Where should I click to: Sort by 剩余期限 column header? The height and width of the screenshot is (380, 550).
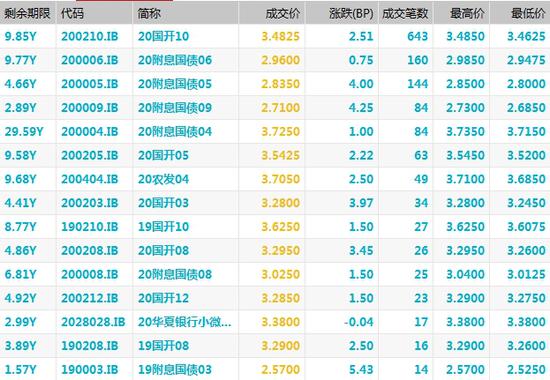[28, 13]
